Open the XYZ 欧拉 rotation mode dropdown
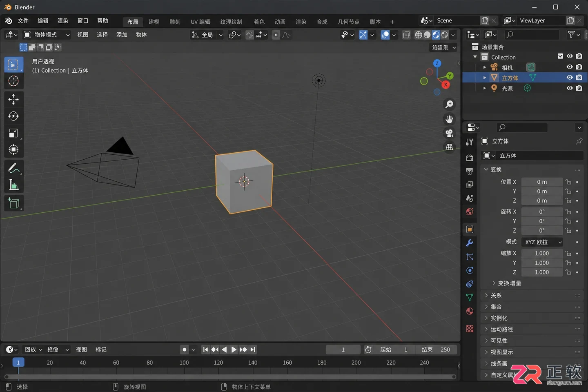 pos(542,242)
